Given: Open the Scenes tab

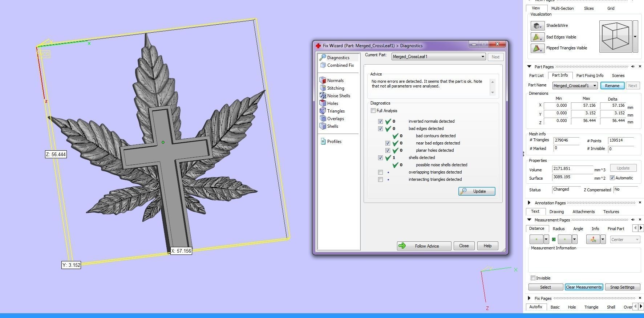Looking at the screenshot, I should (618, 76).
